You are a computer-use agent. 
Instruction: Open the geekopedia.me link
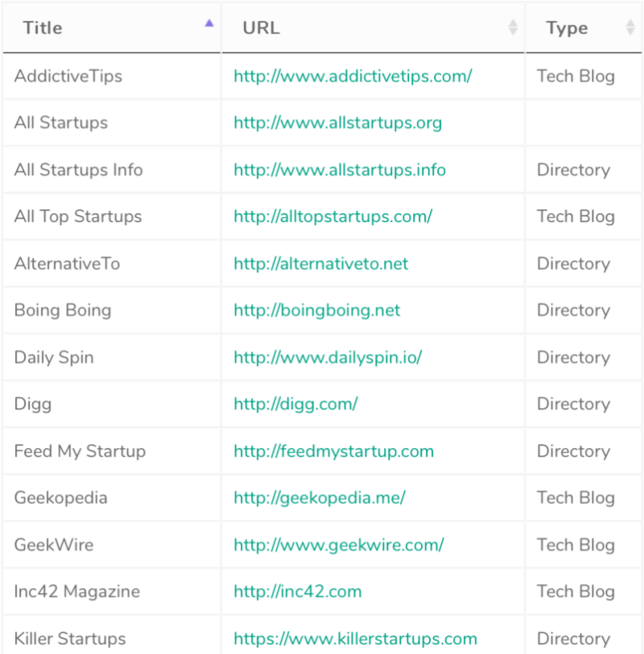click(319, 498)
